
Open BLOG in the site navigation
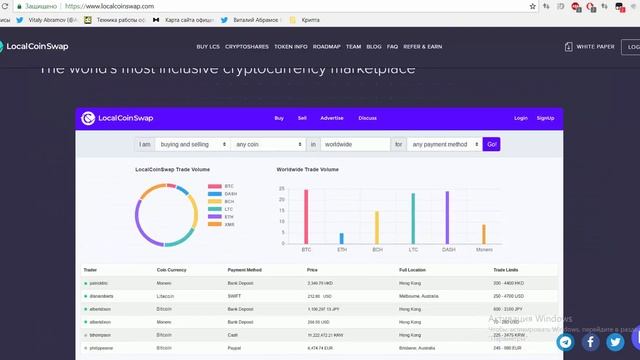click(374, 47)
